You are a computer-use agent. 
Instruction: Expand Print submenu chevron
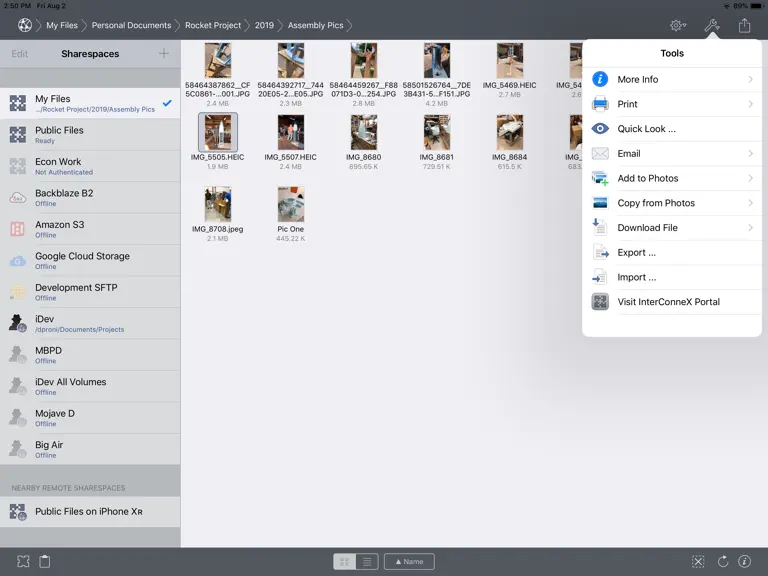click(x=750, y=104)
